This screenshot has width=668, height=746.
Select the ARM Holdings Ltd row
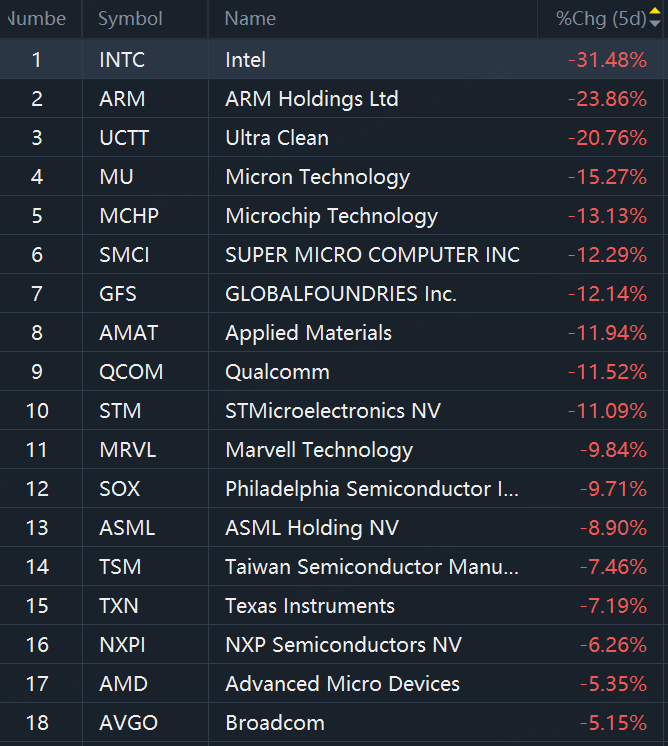coord(312,99)
